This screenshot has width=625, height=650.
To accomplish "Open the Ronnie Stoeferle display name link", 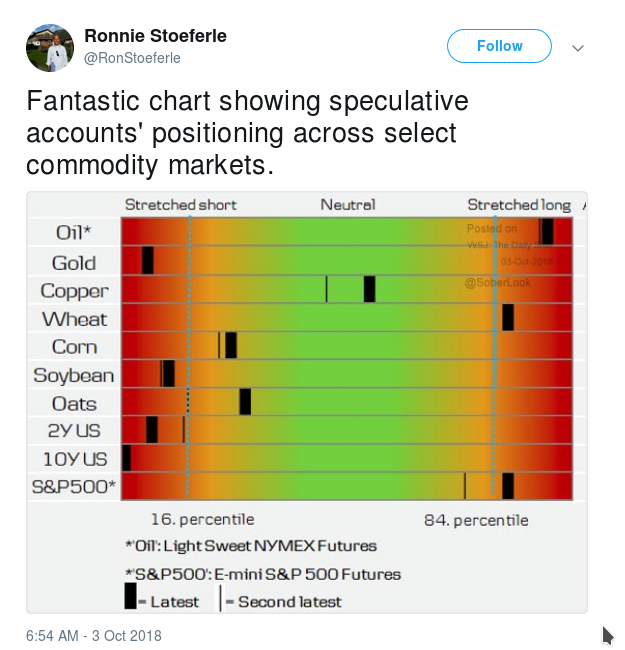I will (155, 36).
